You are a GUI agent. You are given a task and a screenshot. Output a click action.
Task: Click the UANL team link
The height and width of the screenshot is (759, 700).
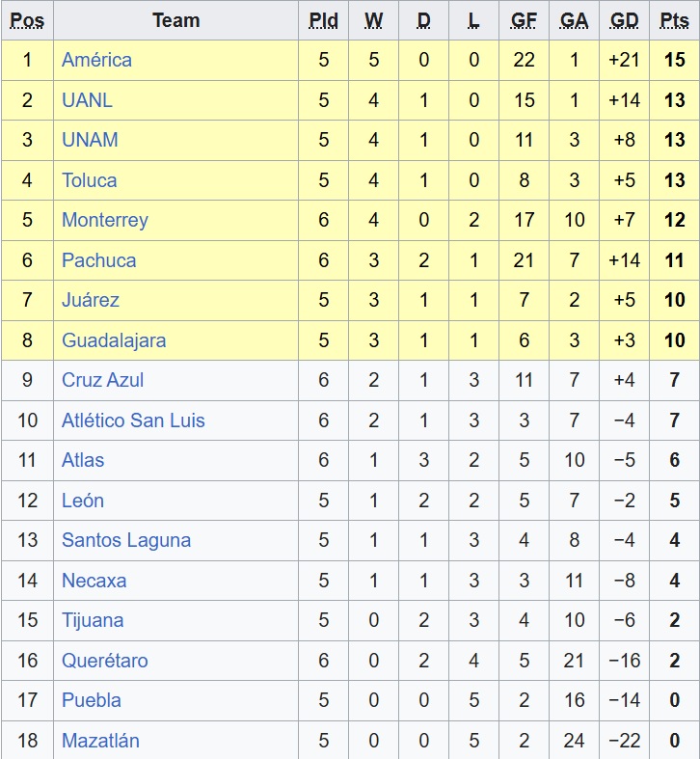(x=87, y=100)
